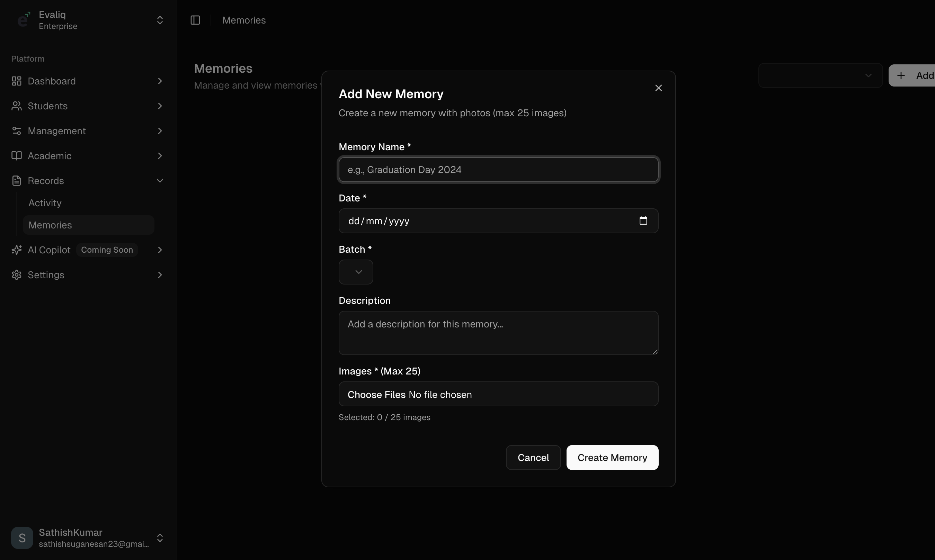This screenshot has height=560, width=935.
Task: Click the Management sliders icon
Action: 16,131
